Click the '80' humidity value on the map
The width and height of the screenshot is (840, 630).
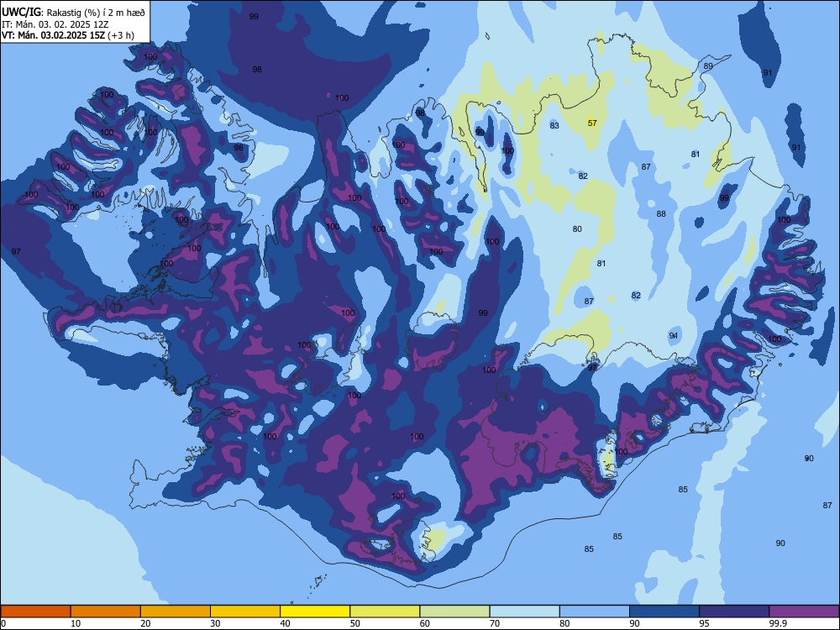tap(577, 229)
